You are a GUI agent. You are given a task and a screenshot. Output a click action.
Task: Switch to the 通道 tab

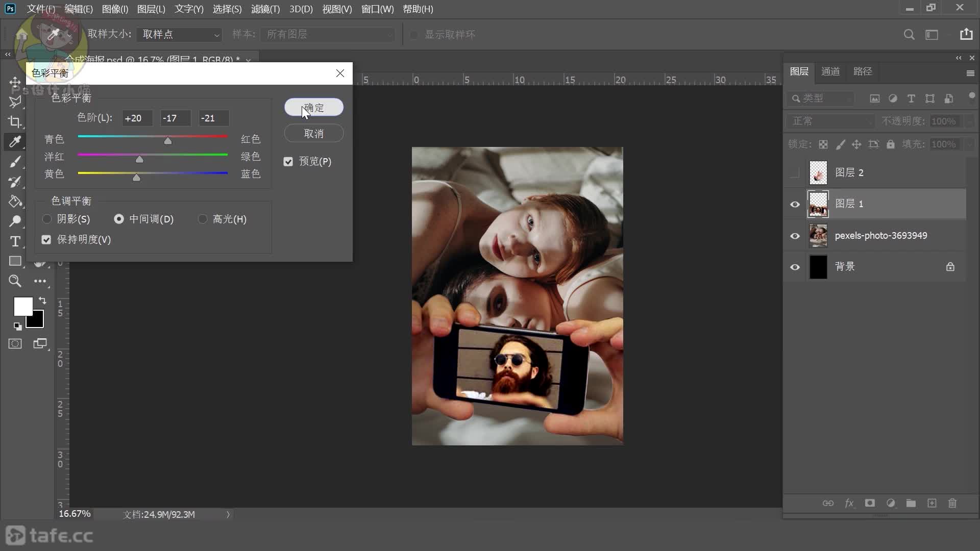pos(830,71)
